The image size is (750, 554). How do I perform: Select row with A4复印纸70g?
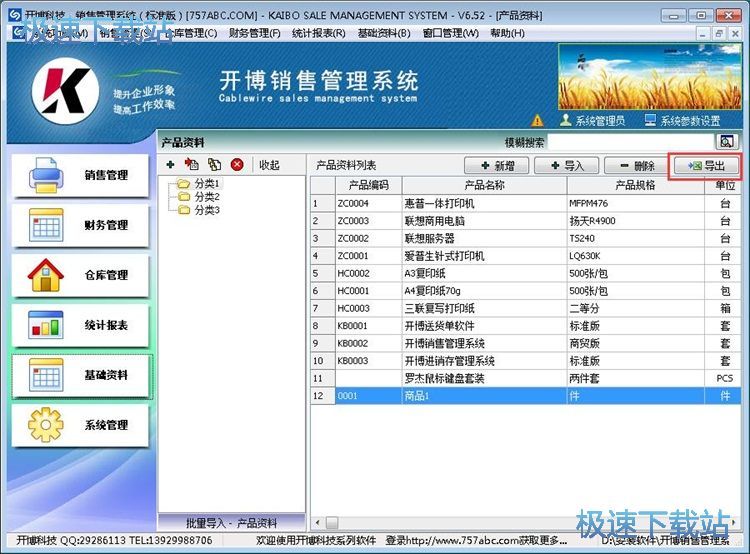(526, 291)
